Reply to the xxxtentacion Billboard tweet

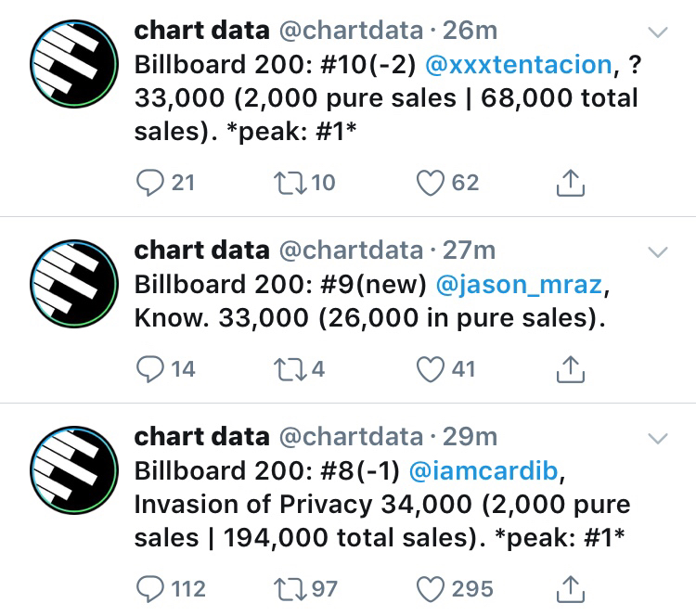pyautogui.click(x=150, y=183)
